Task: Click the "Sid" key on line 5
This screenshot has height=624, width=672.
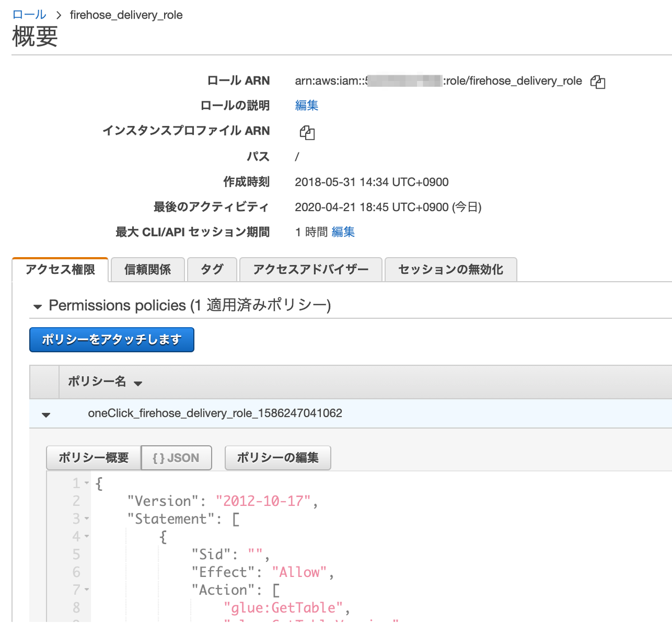Action: [x=211, y=554]
